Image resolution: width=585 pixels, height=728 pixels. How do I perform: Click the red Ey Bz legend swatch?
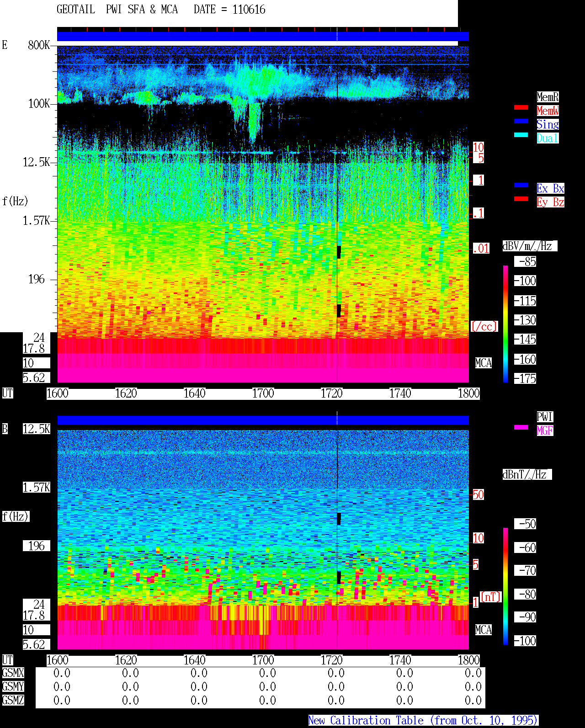521,199
